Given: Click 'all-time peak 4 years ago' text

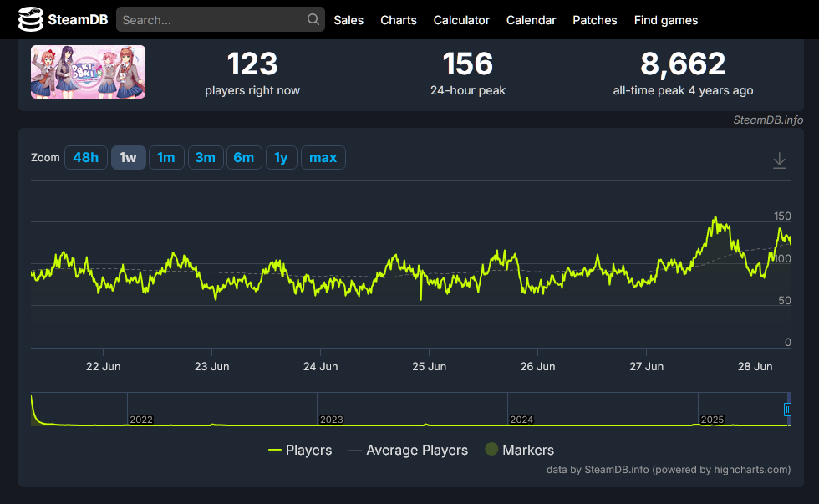Looking at the screenshot, I should pyautogui.click(x=684, y=90).
